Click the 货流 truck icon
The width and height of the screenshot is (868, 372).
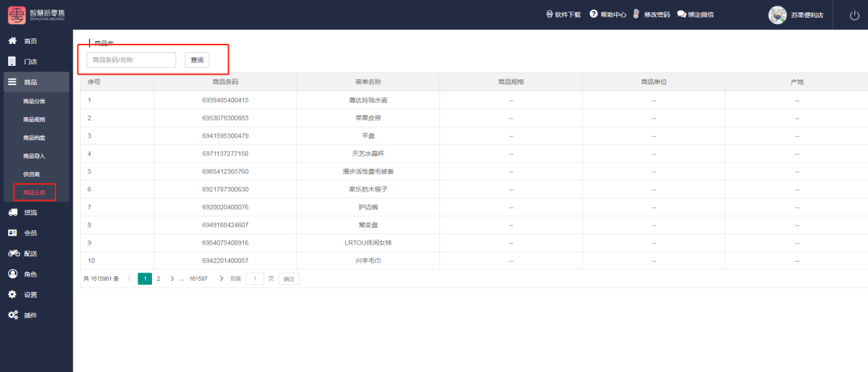12,212
